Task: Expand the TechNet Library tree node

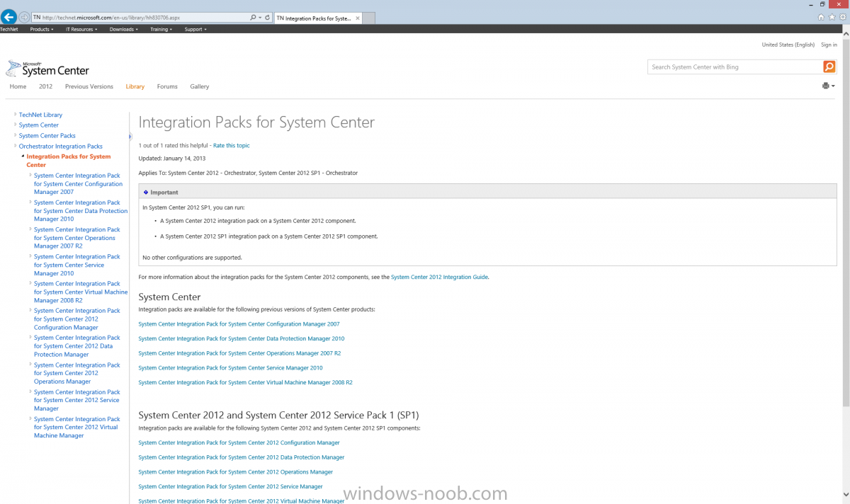Action: [15, 114]
